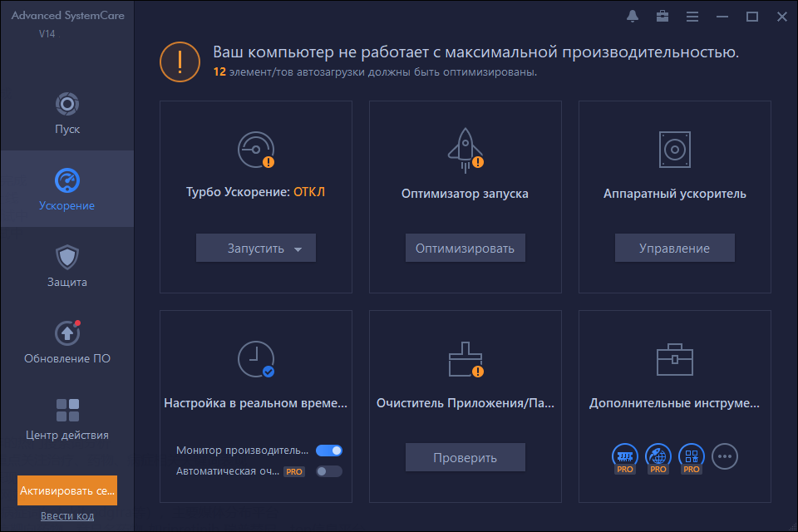Open the notifications bell icon
Screen dimensions: 798x532
tap(633, 17)
